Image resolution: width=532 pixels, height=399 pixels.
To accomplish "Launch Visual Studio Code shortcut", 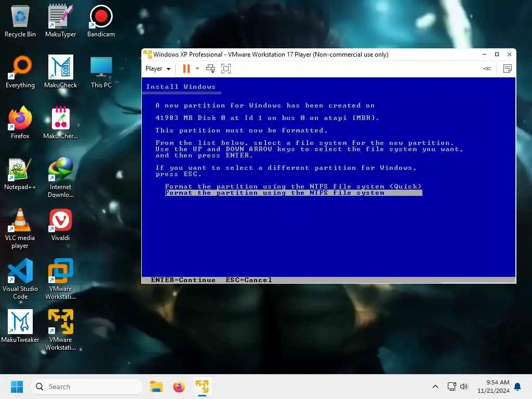I will pos(20,279).
